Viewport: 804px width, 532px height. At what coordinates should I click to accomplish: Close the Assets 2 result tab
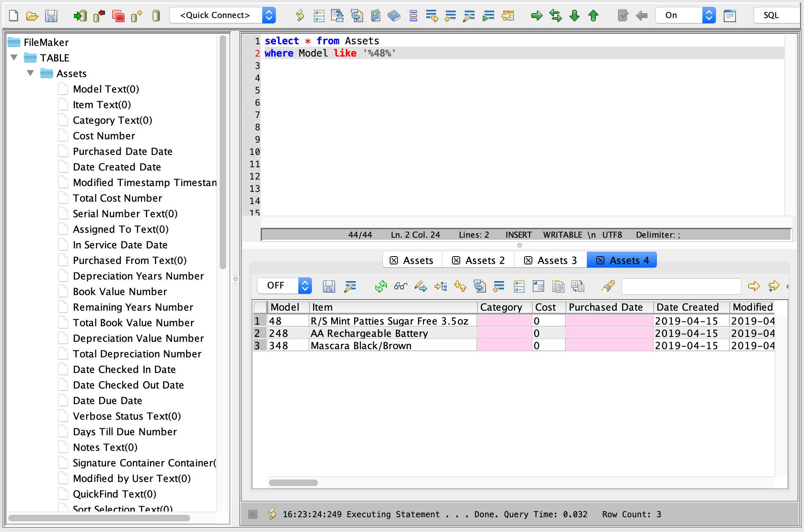pyautogui.click(x=456, y=261)
